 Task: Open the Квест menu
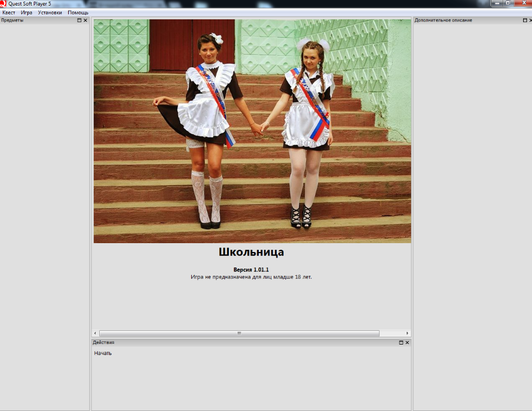pyautogui.click(x=9, y=13)
